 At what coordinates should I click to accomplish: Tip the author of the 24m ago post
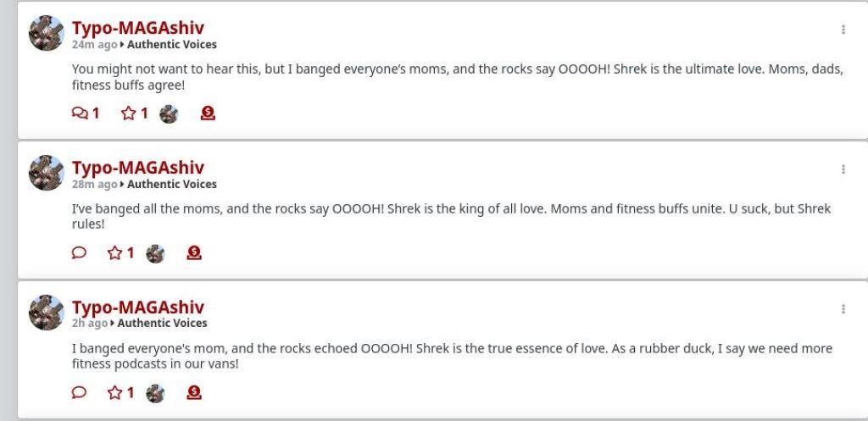(208, 113)
